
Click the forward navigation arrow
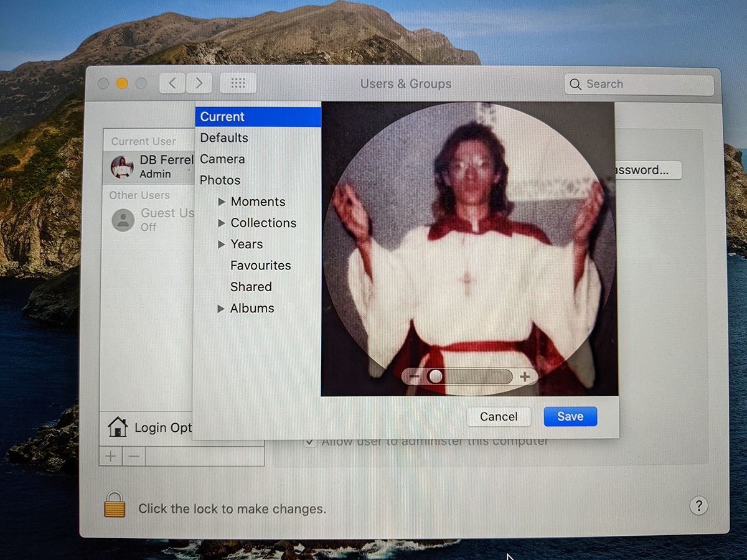pyautogui.click(x=199, y=83)
